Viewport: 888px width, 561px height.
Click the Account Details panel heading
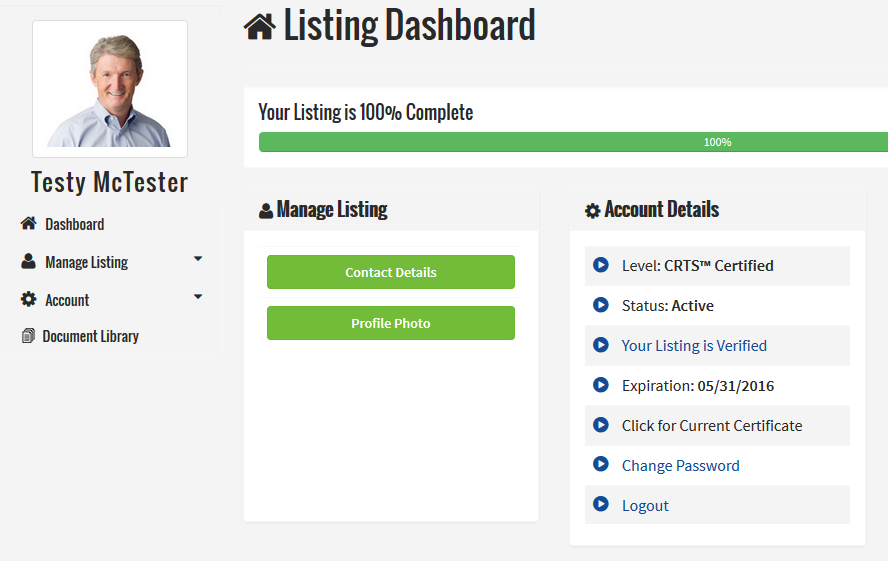pyautogui.click(x=661, y=209)
